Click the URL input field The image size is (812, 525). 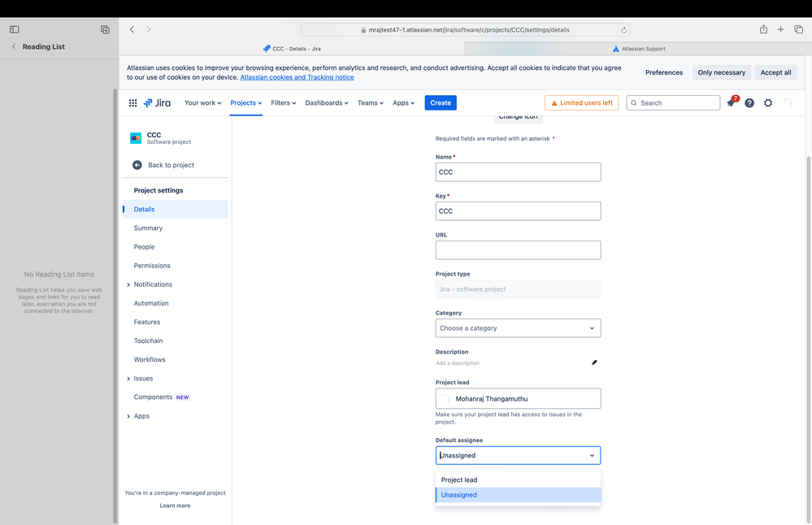(518, 250)
